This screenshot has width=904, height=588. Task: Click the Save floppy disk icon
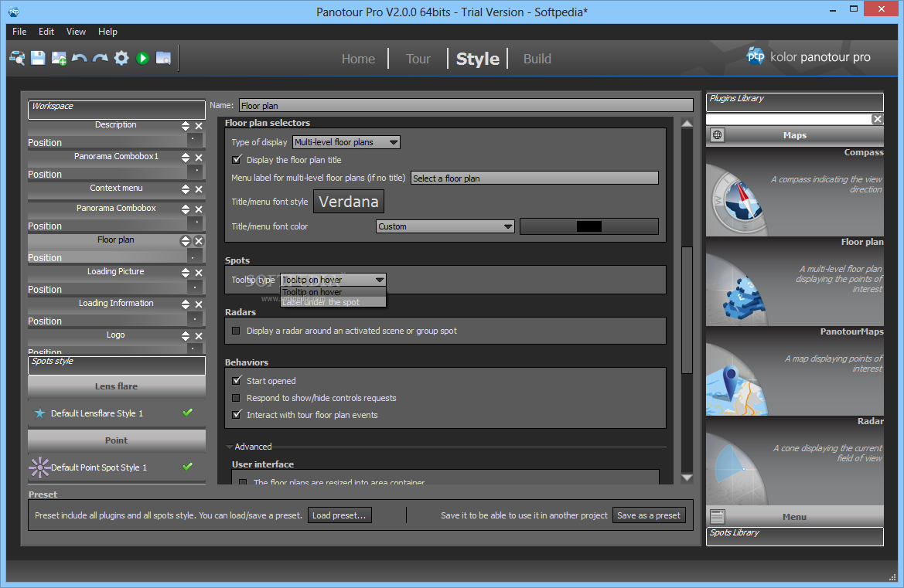point(38,58)
